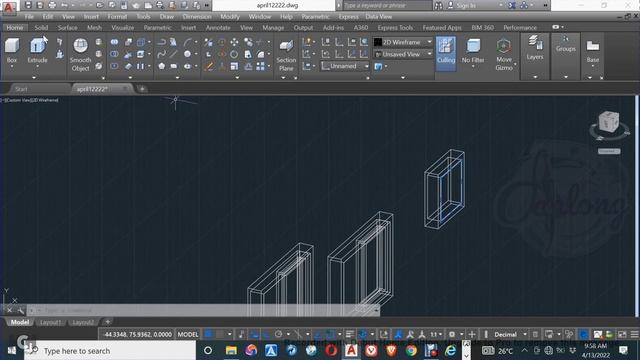
Task: Select the Extrude tool
Action: tap(38, 50)
